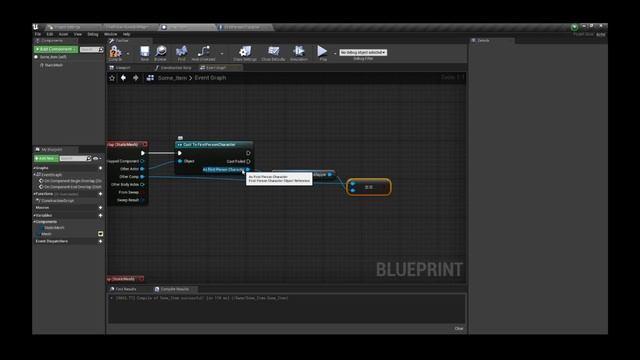
Task: Click the Object input pin on Cast node
Action: click(x=180, y=161)
